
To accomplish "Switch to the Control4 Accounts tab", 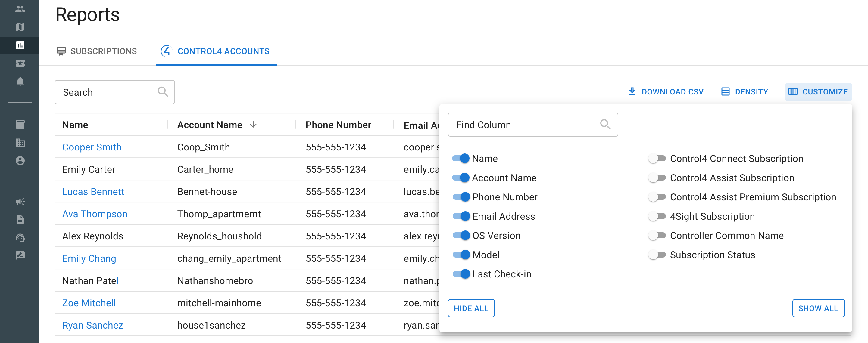I will (x=216, y=51).
